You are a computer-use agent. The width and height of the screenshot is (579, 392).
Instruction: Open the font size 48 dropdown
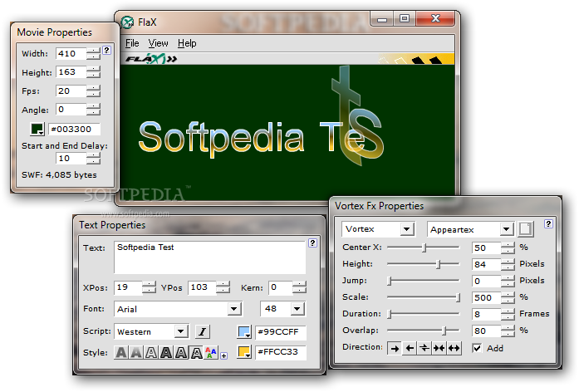click(x=297, y=309)
